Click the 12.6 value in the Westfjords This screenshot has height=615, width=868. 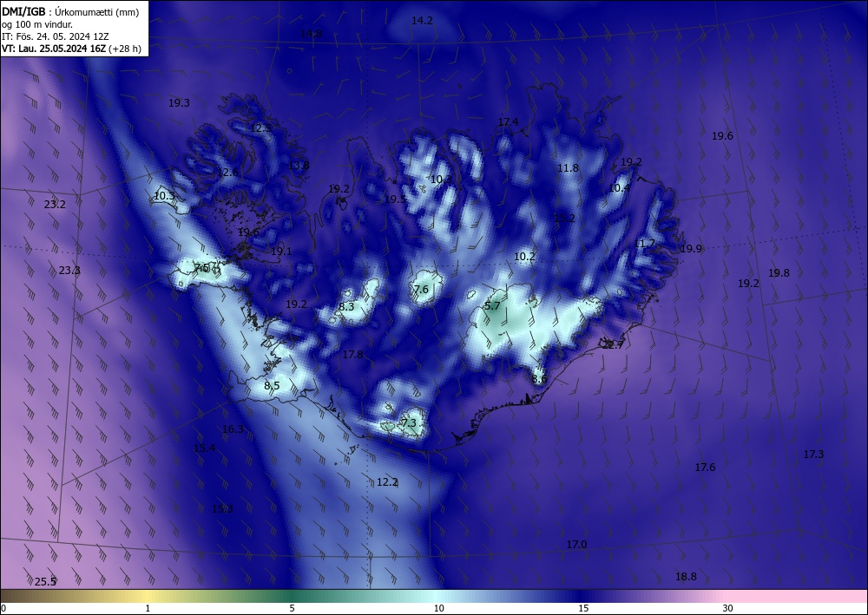pos(227,173)
